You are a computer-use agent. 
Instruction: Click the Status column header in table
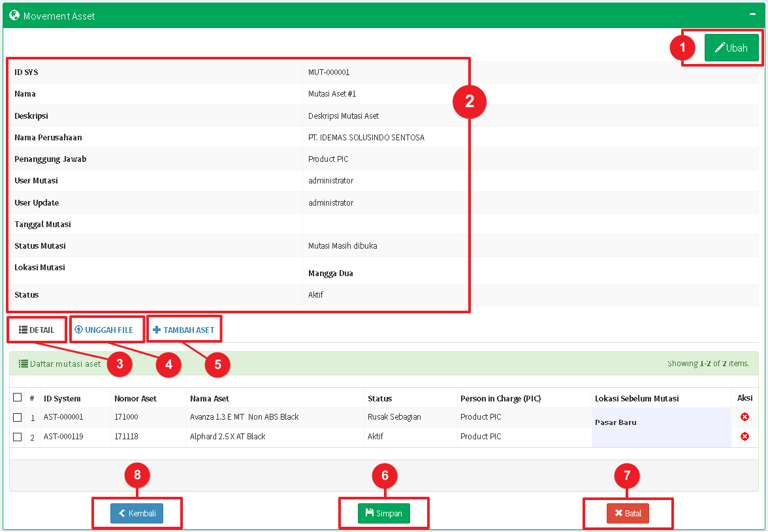tap(379, 398)
